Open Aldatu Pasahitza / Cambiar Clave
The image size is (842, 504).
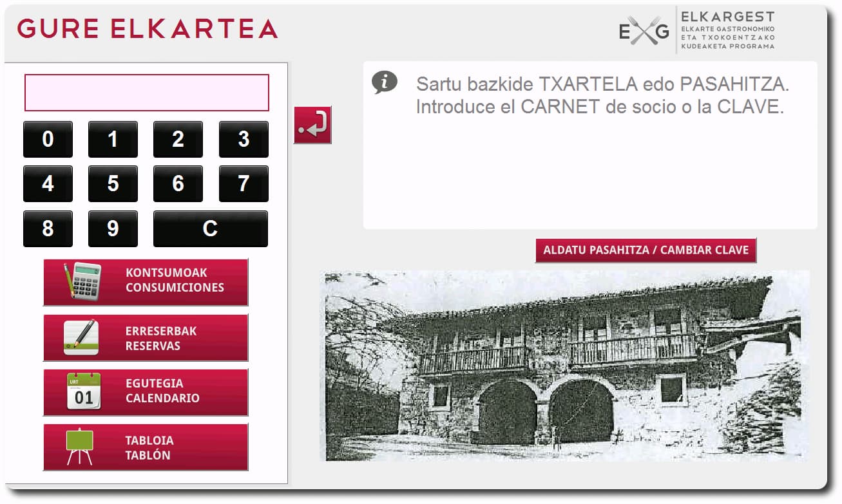point(646,250)
